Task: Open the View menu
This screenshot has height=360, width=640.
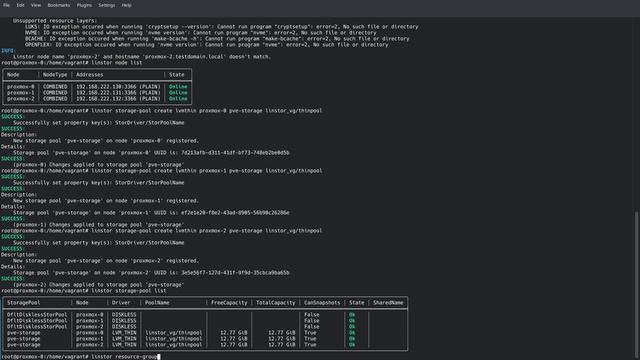Action: pos(36,5)
